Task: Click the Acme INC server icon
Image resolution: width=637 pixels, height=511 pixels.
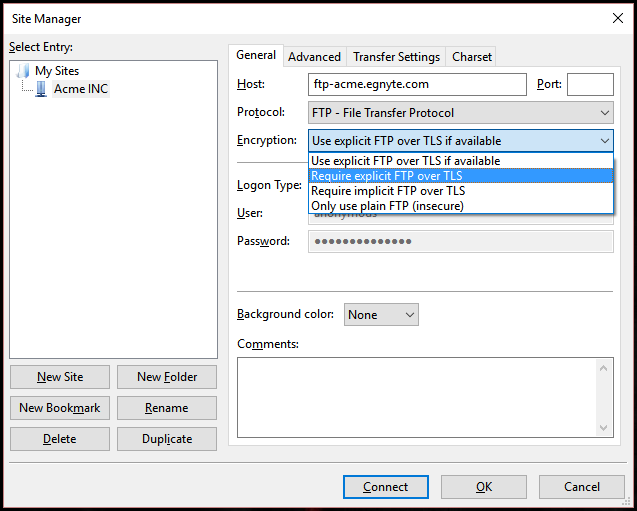Action: click(41, 89)
